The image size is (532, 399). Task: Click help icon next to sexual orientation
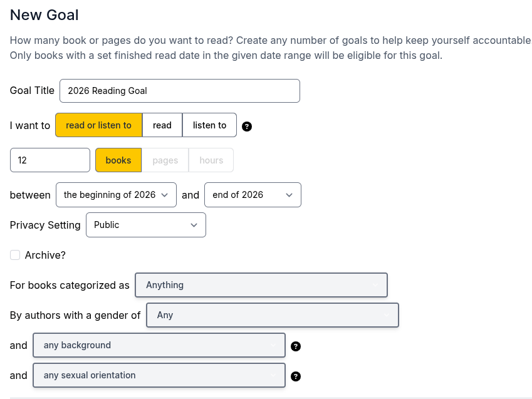[296, 376]
